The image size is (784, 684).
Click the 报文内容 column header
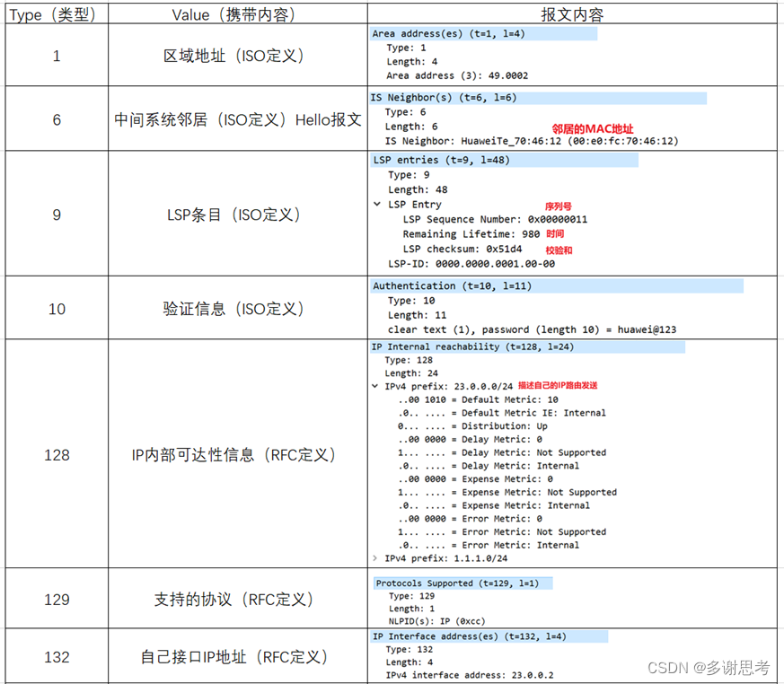point(572,14)
